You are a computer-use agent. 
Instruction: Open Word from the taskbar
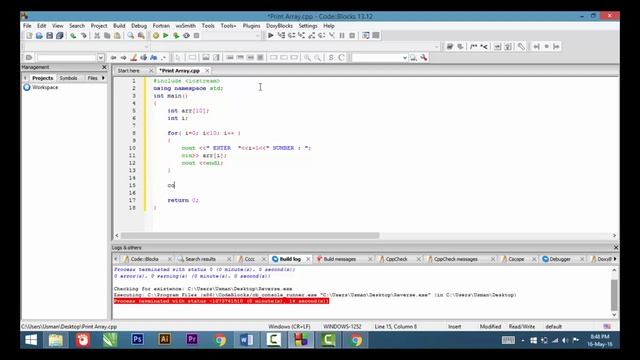[247, 340]
